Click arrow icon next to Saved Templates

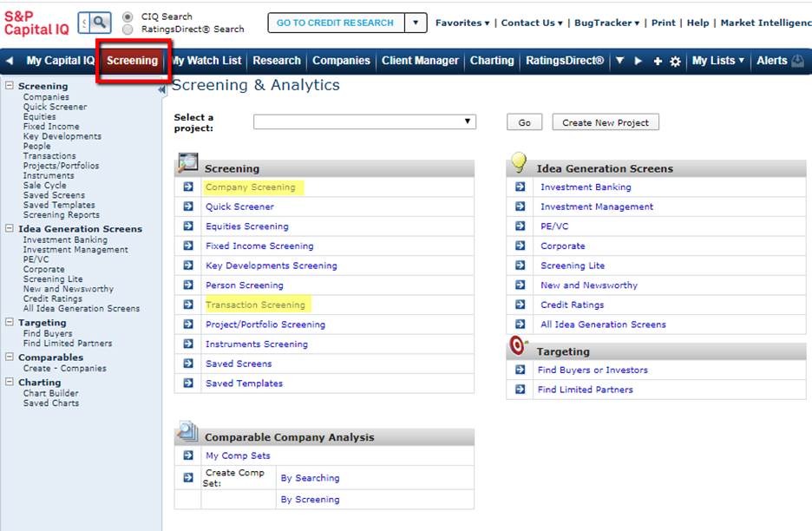pyautogui.click(x=188, y=383)
